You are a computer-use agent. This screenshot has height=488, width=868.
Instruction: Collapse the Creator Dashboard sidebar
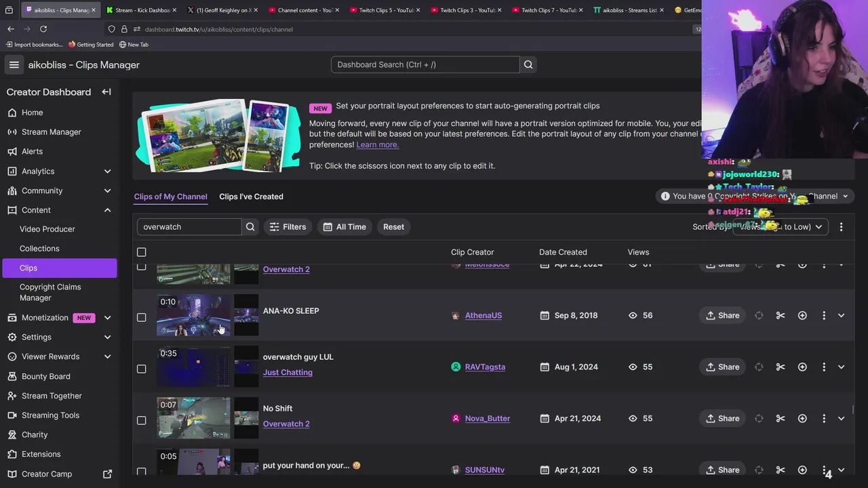[106, 92]
